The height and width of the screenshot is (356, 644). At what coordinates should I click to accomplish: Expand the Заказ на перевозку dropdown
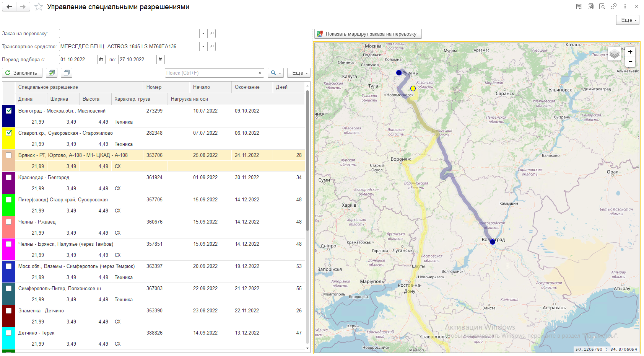point(203,34)
